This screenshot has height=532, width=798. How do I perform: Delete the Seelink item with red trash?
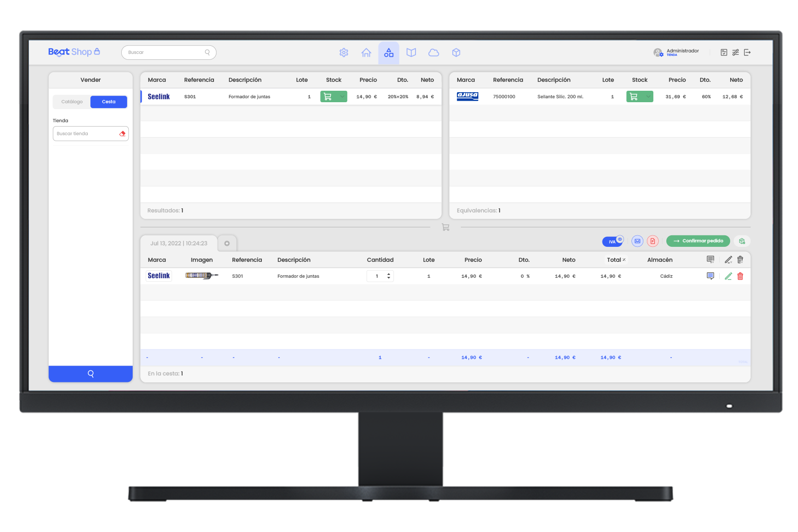[740, 276]
